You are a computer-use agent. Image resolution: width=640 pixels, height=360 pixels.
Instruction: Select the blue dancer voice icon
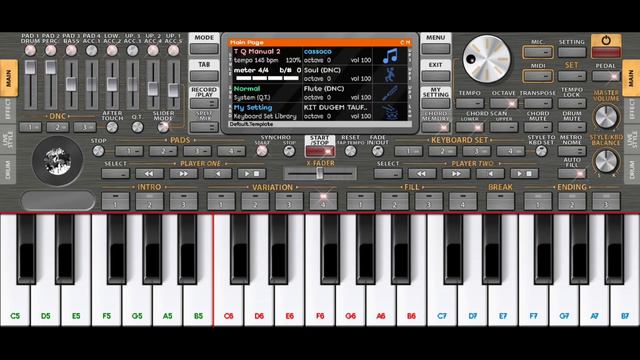pyautogui.click(x=390, y=75)
